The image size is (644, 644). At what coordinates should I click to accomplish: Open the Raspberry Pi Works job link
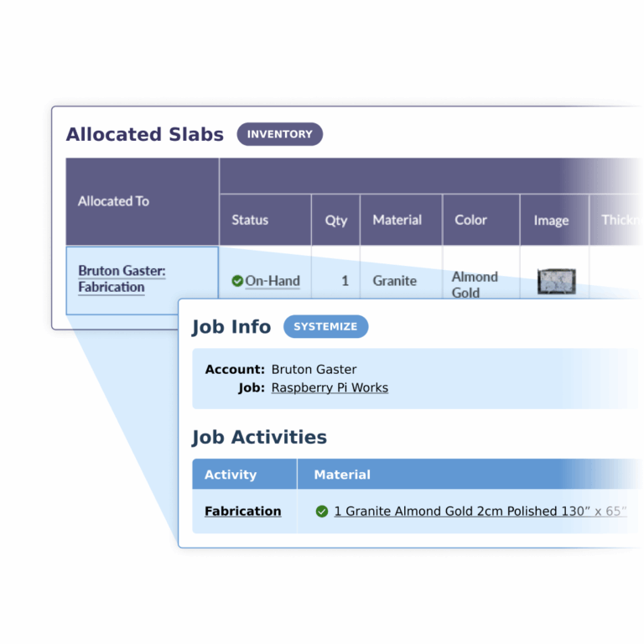click(330, 387)
